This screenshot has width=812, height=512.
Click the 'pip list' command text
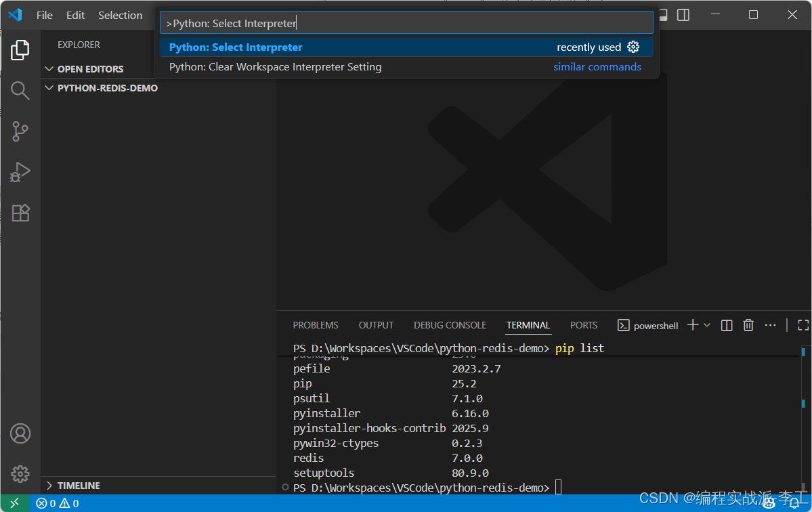580,348
